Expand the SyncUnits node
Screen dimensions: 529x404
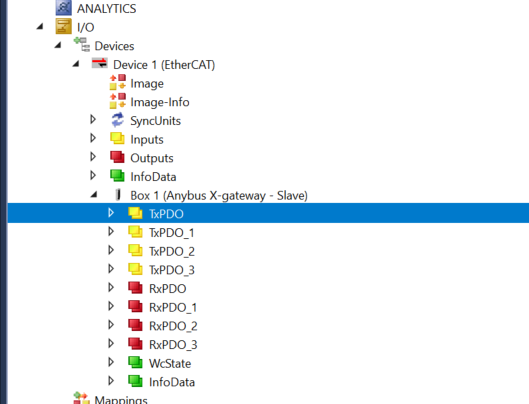tap(93, 119)
